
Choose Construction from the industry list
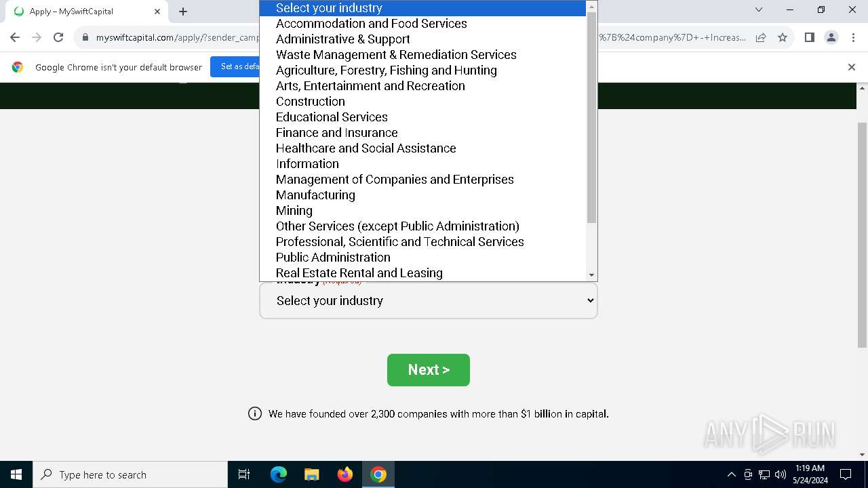click(x=422, y=102)
